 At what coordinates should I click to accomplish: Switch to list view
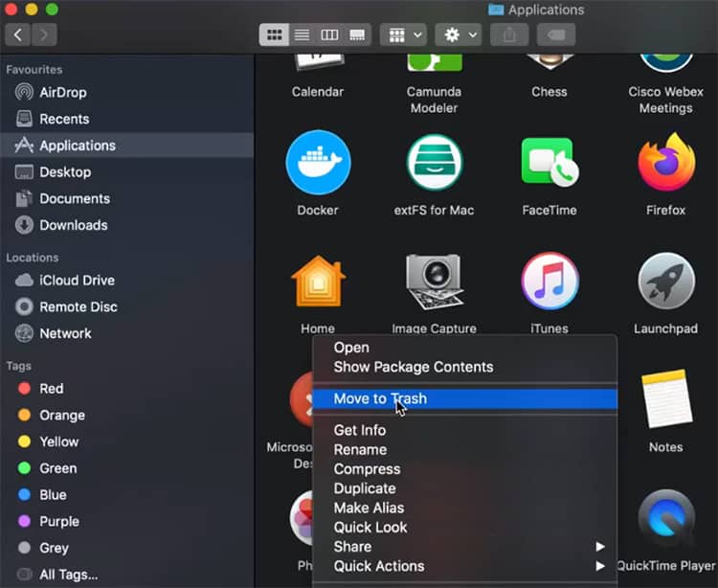(x=302, y=34)
